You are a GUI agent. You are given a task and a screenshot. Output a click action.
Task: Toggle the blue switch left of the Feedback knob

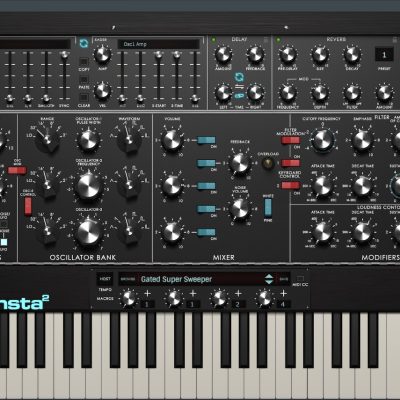(207, 163)
